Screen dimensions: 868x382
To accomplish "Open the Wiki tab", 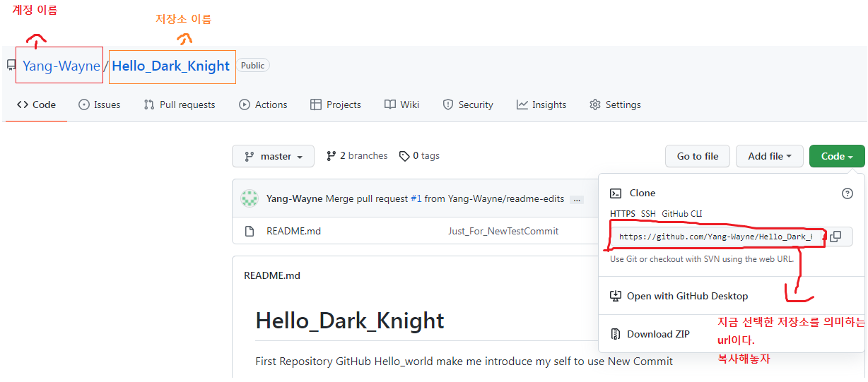I will pos(401,105).
